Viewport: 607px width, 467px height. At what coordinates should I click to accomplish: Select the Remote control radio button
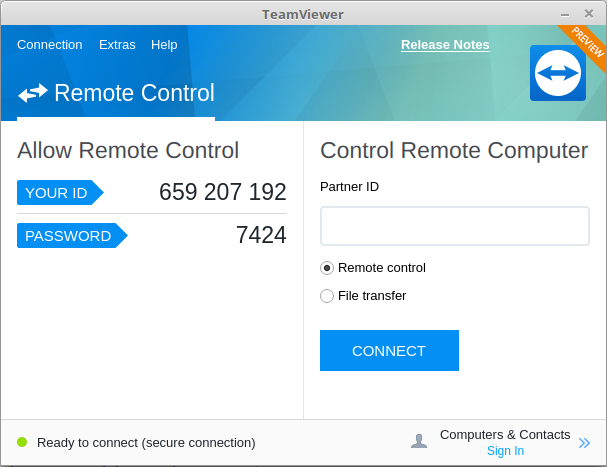327,268
